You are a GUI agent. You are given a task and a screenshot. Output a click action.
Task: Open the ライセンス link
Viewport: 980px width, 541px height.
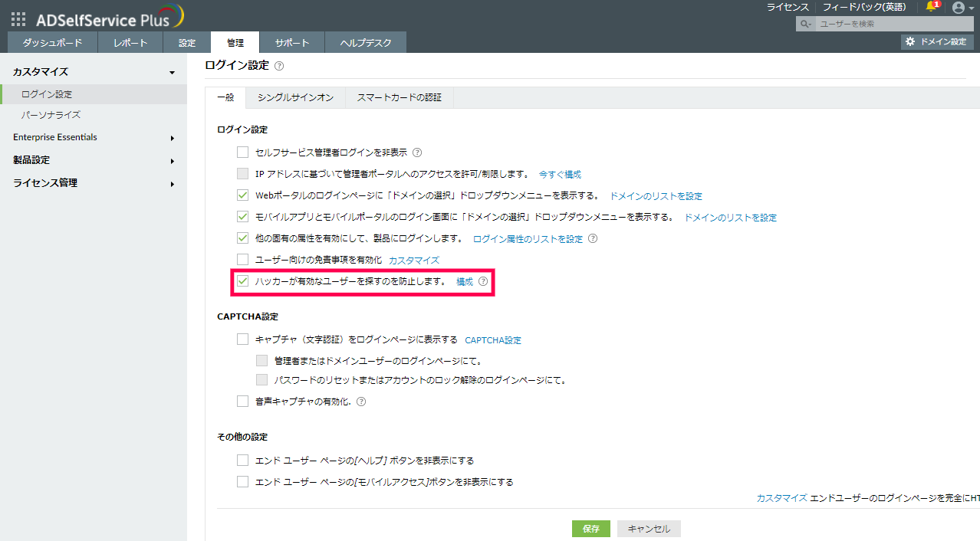(788, 7)
